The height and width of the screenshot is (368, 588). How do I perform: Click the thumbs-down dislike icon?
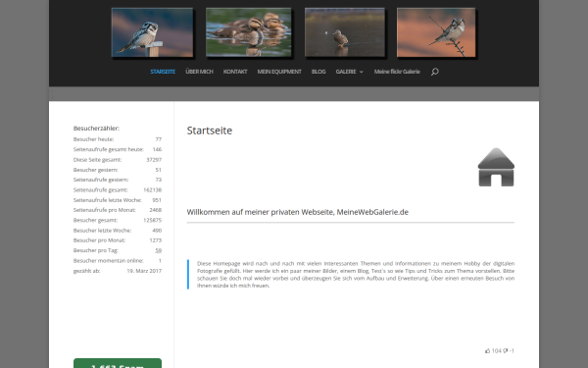[505, 351]
